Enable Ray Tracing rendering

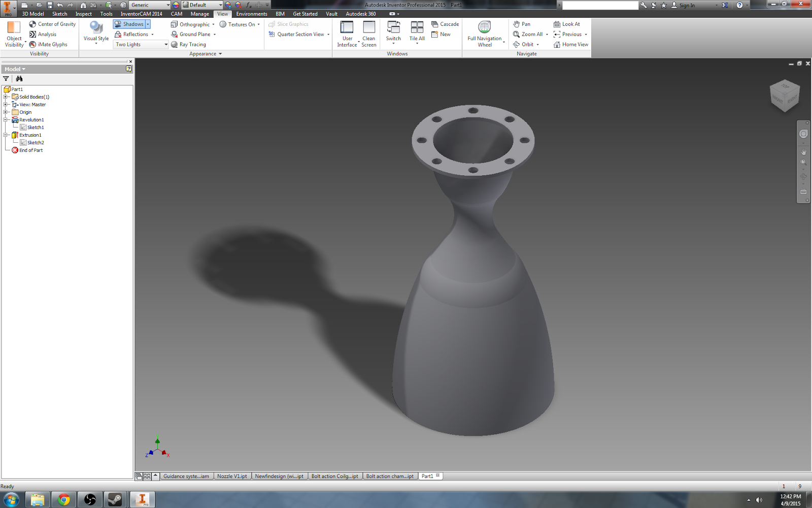click(x=188, y=44)
